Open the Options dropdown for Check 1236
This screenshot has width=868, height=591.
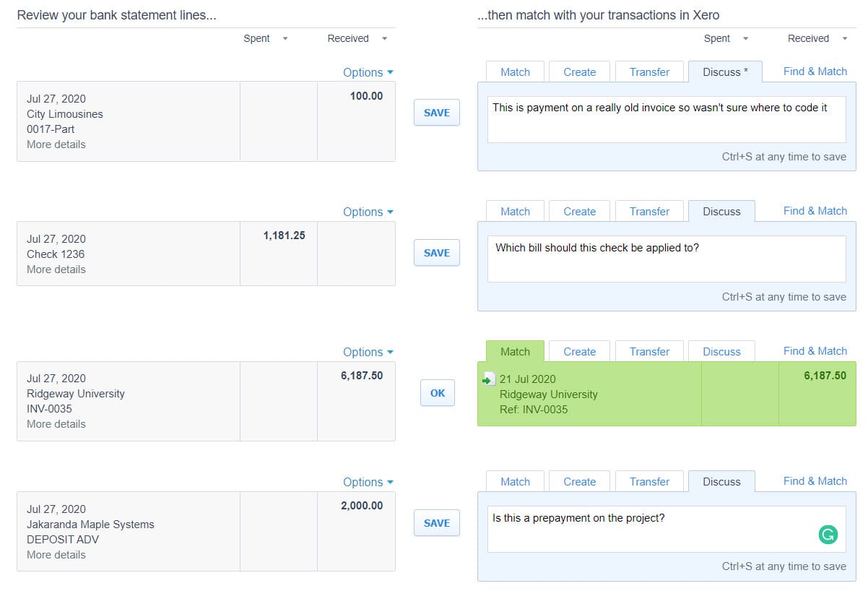click(x=368, y=212)
